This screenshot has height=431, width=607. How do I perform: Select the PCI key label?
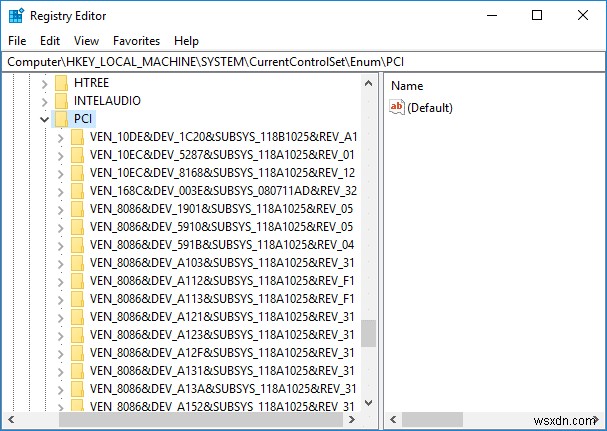click(x=83, y=119)
